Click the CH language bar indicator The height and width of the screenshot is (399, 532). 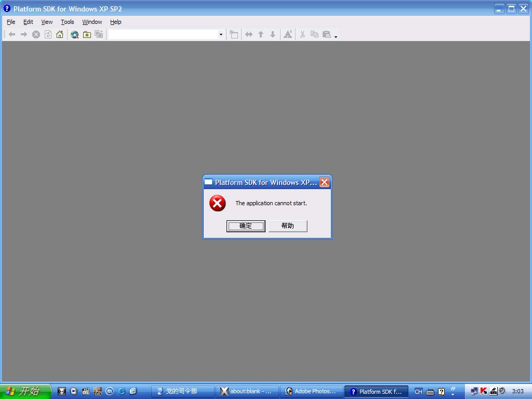click(x=418, y=392)
